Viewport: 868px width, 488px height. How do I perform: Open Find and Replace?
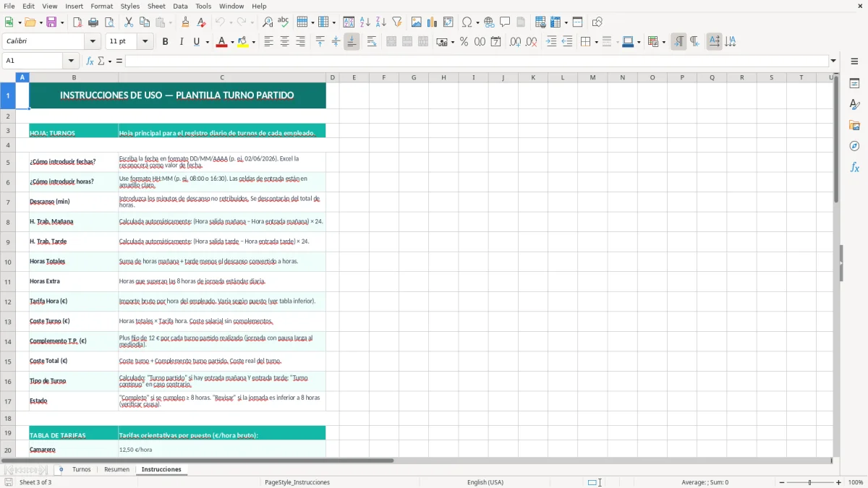coord(268,22)
